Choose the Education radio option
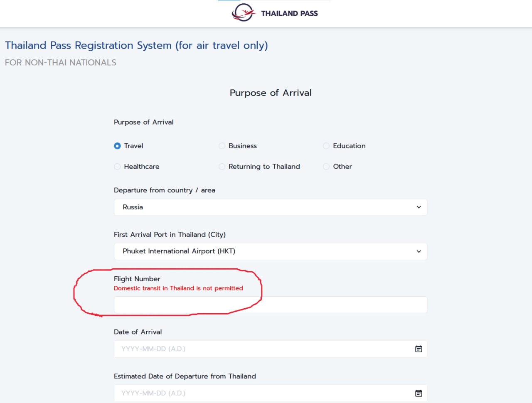The width and height of the screenshot is (532, 403). (x=326, y=146)
